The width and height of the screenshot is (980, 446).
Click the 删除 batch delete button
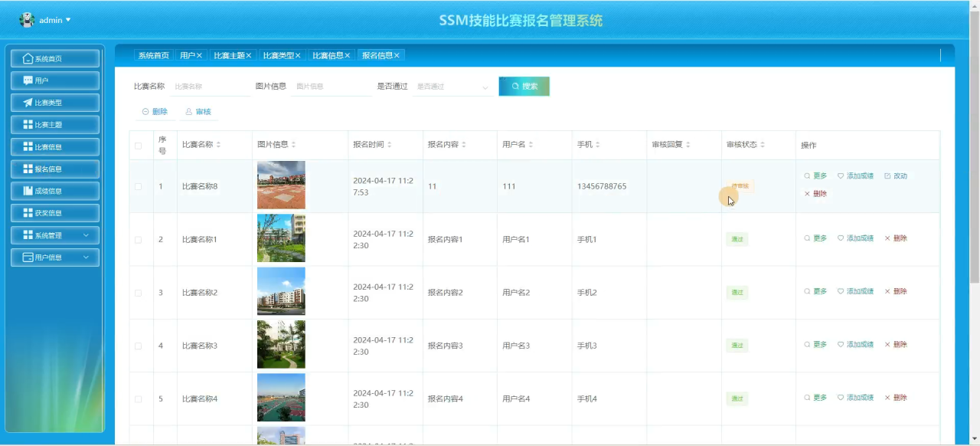coord(155,112)
